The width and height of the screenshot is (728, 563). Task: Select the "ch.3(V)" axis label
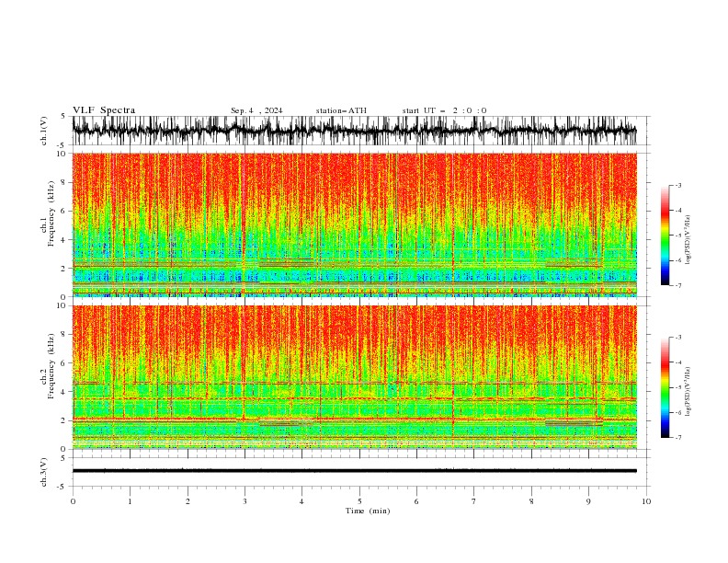(x=44, y=472)
